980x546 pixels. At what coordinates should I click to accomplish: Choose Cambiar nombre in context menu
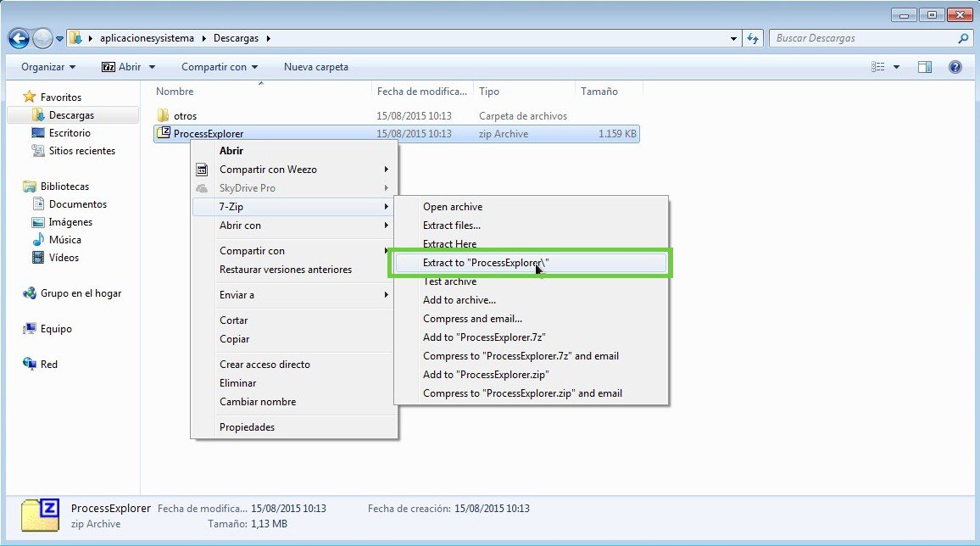[258, 402]
